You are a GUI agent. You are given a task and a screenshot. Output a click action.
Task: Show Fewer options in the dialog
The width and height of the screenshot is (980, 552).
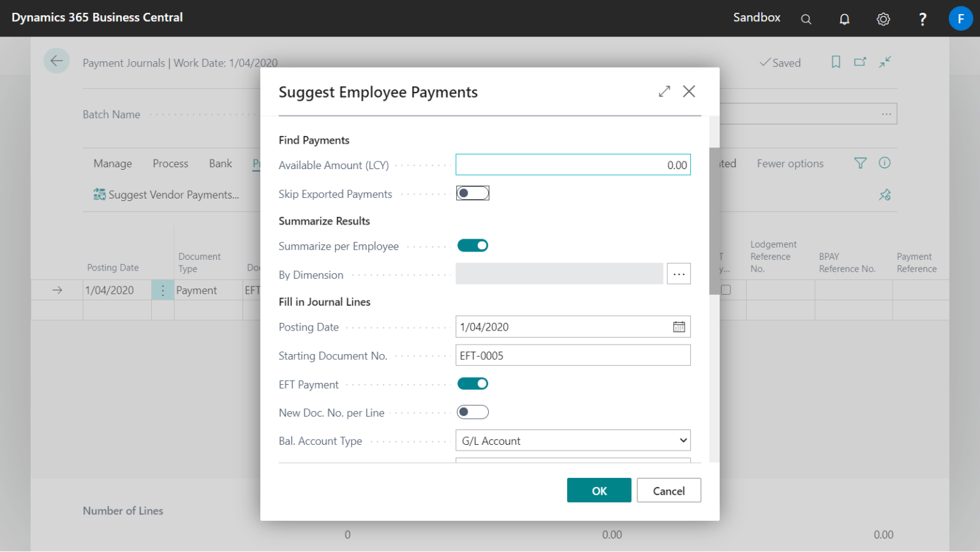pos(790,163)
